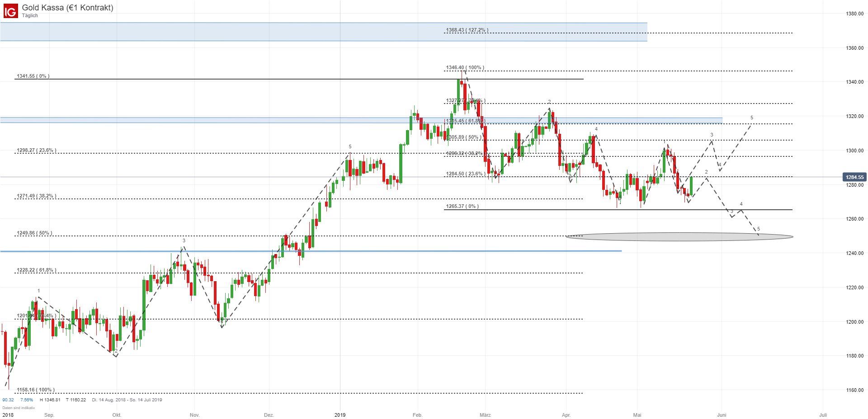Select the gray elliptical target zone near 1250
Image resolution: width=868 pixels, height=419 pixels.
tap(679, 236)
